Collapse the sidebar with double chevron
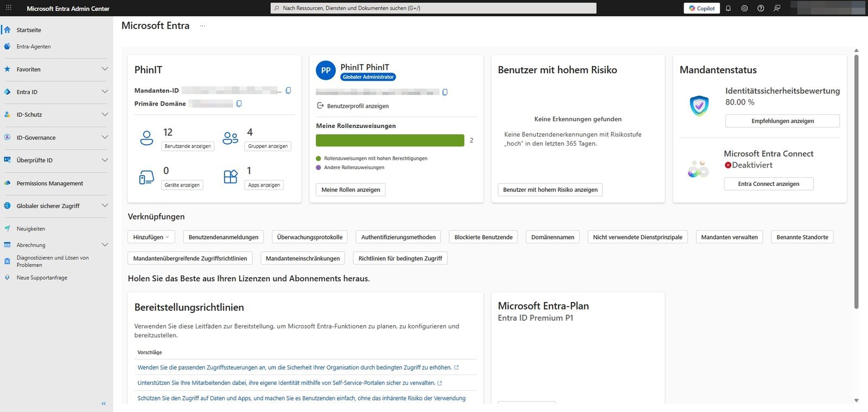Screen dimensions: 868x412 tap(104, 403)
